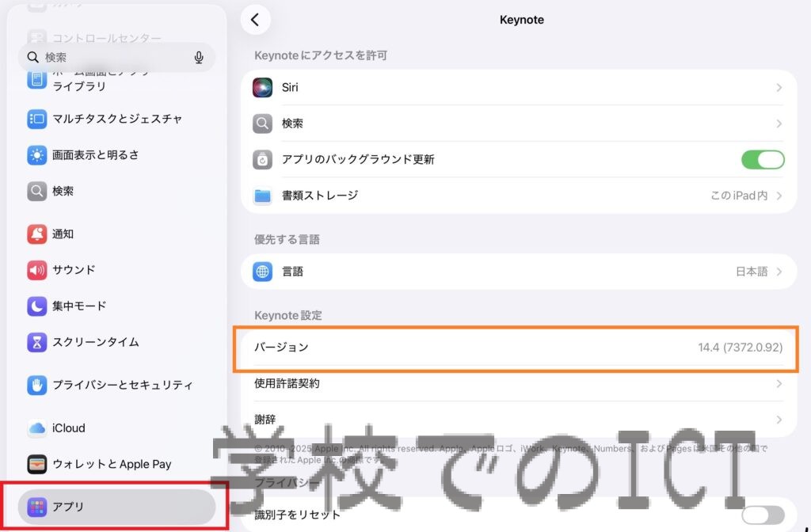The image size is (811, 532).
Task: Open 書類ストレージ location showing このiPad内
Action: [744, 196]
